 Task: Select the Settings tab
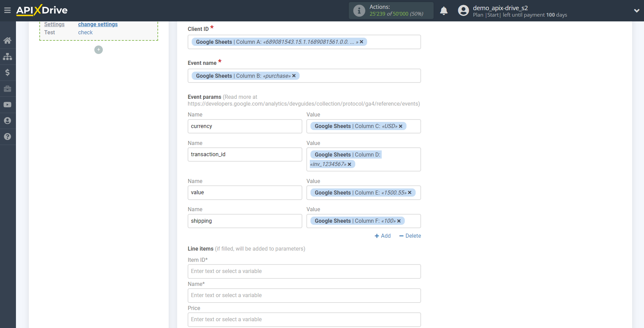[x=54, y=24]
